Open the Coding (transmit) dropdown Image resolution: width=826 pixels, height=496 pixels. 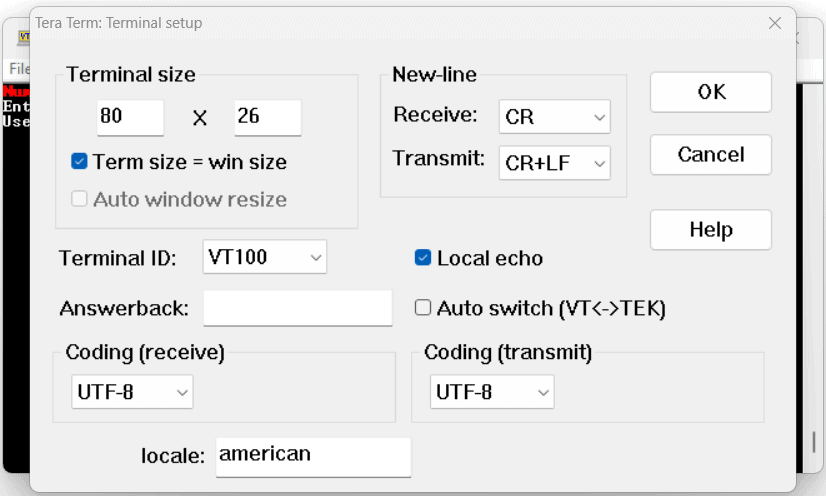[492, 393]
